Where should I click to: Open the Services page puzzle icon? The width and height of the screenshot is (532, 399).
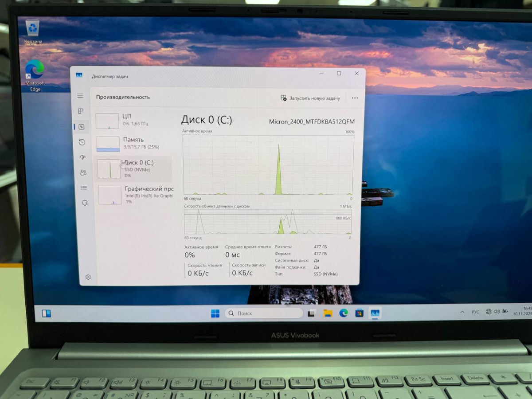85,203
